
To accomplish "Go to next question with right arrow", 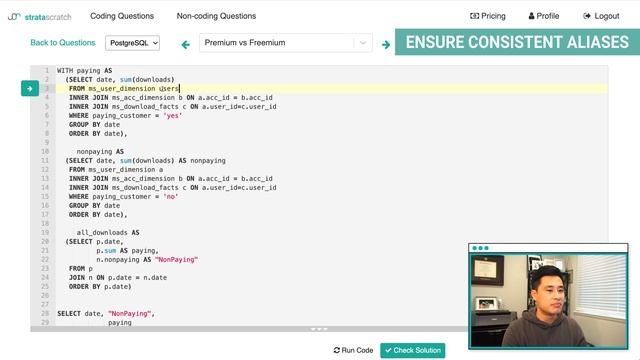I will [386, 44].
